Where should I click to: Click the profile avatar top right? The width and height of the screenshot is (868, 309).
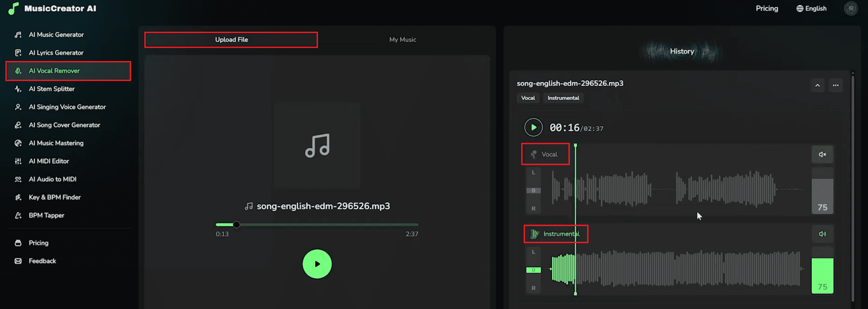coord(851,8)
